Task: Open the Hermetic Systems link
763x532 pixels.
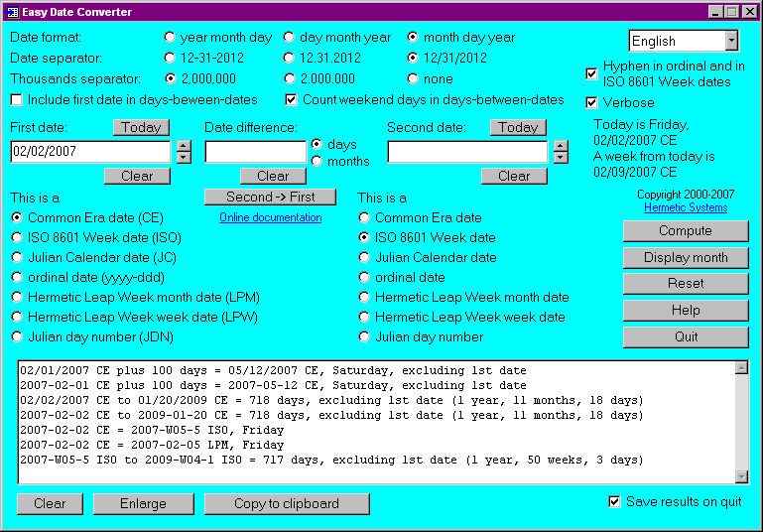Action: (x=686, y=207)
